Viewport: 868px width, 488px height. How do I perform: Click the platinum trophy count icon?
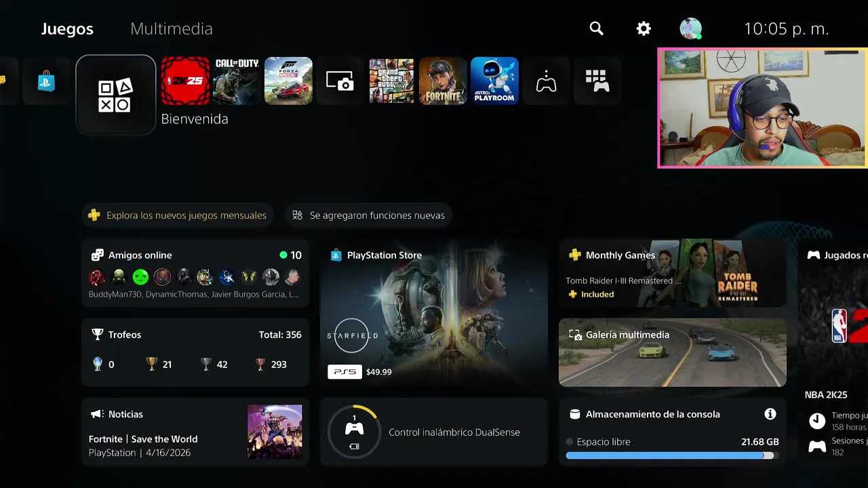[98, 365]
